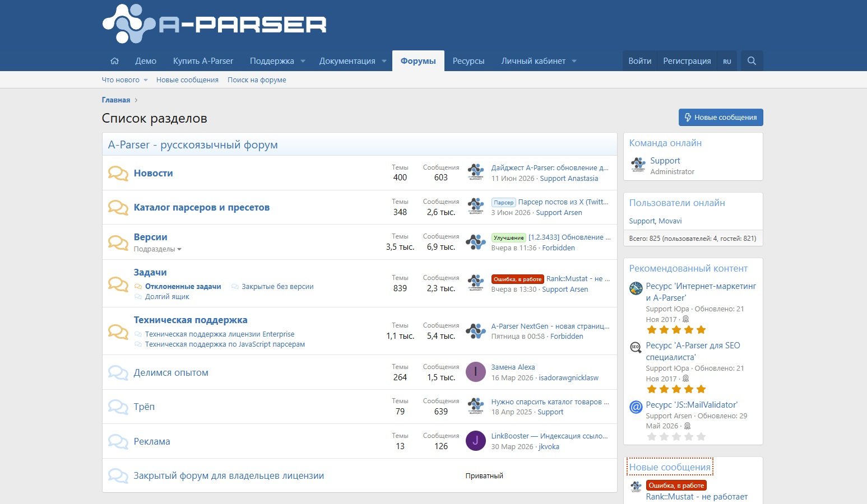This screenshot has width=867, height=504.
Task: Click the Парсер label in Каталог row
Action: pos(504,203)
